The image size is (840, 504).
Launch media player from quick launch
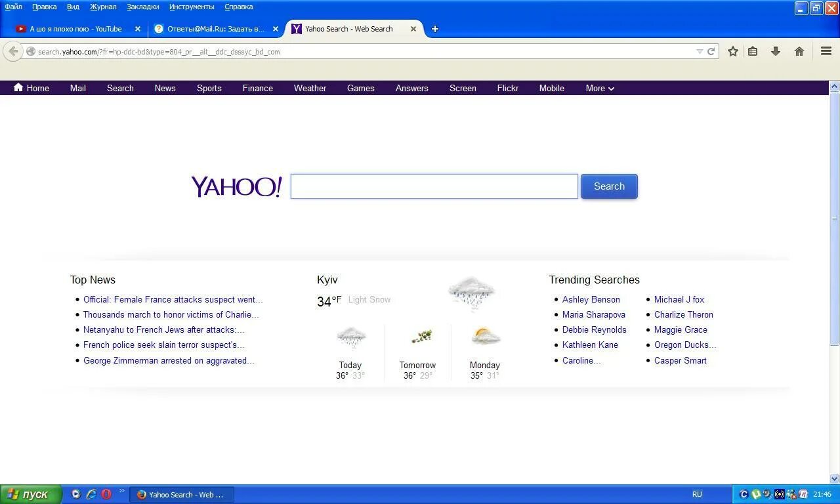click(76, 494)
